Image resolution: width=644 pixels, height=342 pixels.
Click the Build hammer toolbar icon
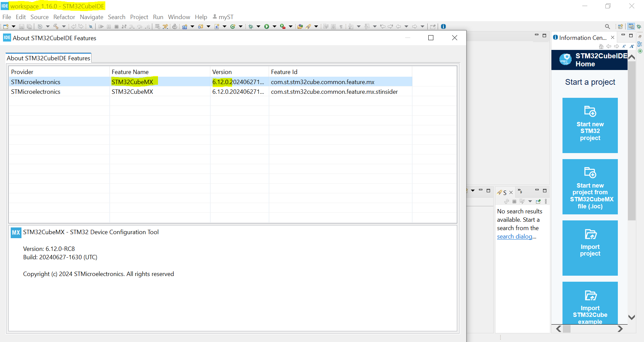[x=56, y=26]
